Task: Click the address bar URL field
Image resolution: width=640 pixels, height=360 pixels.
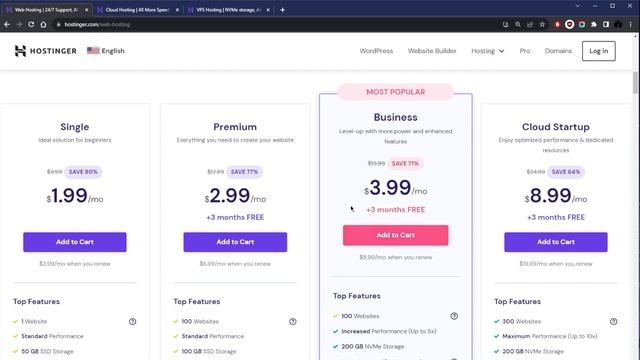Action: [x=278, y=24]
